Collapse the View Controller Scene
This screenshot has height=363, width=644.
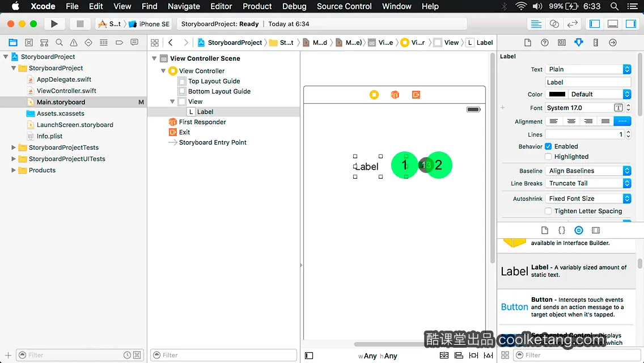154,58
